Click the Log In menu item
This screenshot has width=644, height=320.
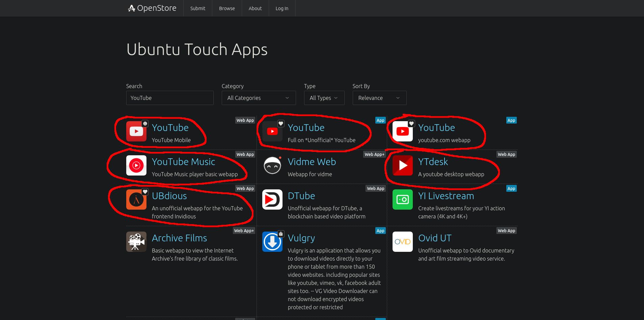click(x=282, y=8)
